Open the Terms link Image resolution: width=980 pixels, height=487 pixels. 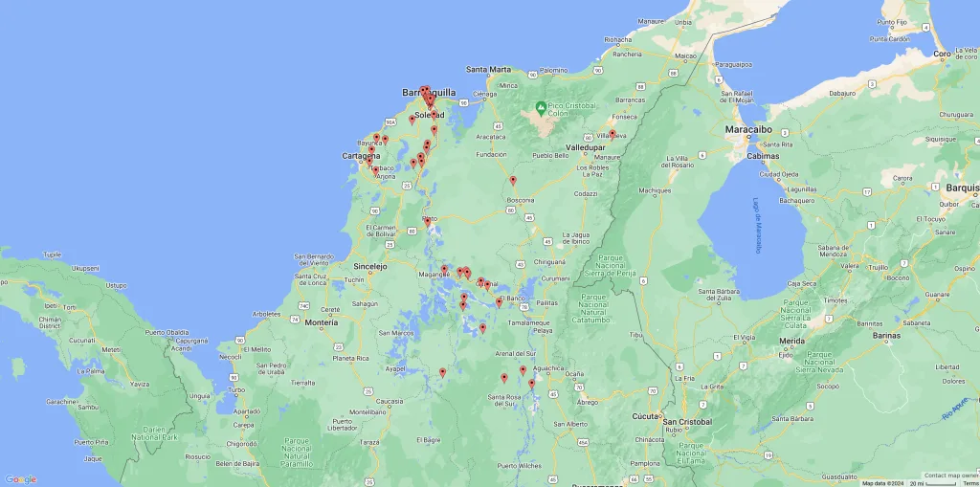click(970, 483)
